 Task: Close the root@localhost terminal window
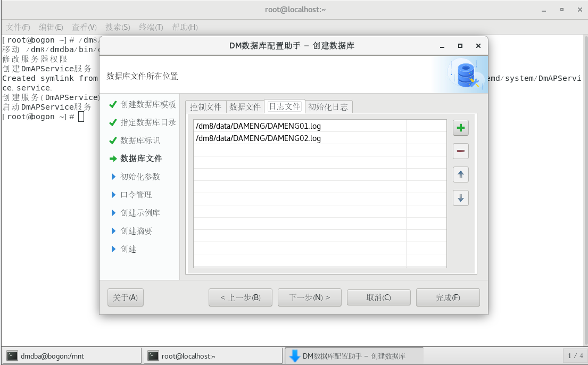pyautogui.click(x=579, y=10)
